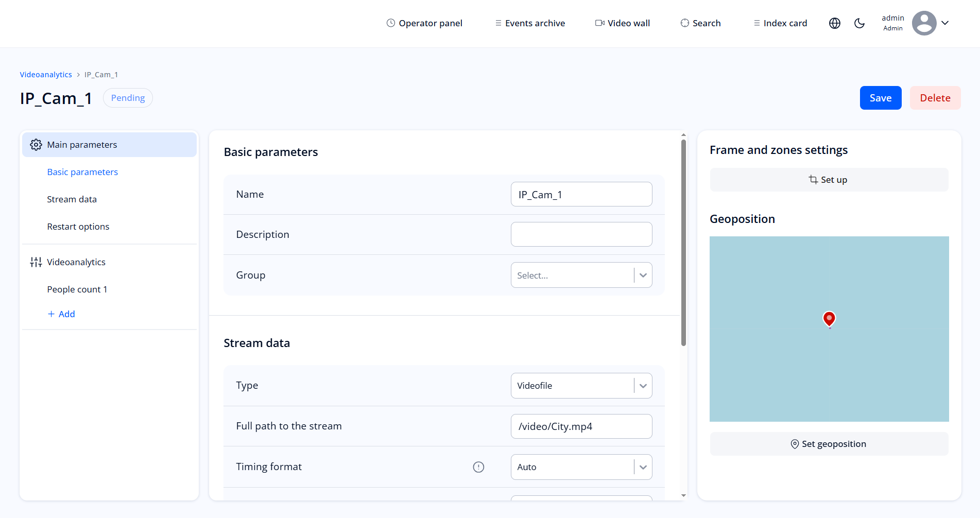Toggle dark mode with the moon icon
The image size is (980, 518).
(x=859, y=23)
